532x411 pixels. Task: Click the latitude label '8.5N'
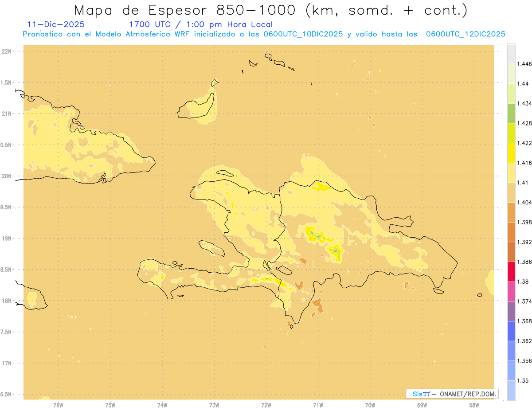click(x=7, y=270)
